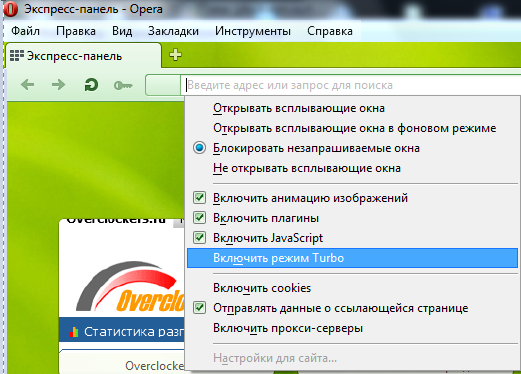Switch to the Экспресс-панель tab

click(x=83, y=56)
